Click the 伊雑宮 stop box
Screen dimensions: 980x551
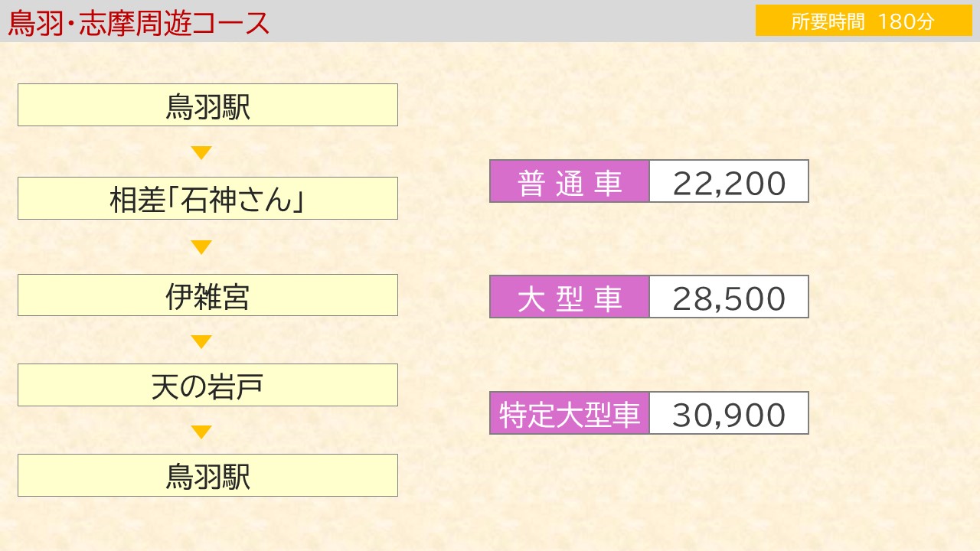pyautogui.click(x=207, y=295)
